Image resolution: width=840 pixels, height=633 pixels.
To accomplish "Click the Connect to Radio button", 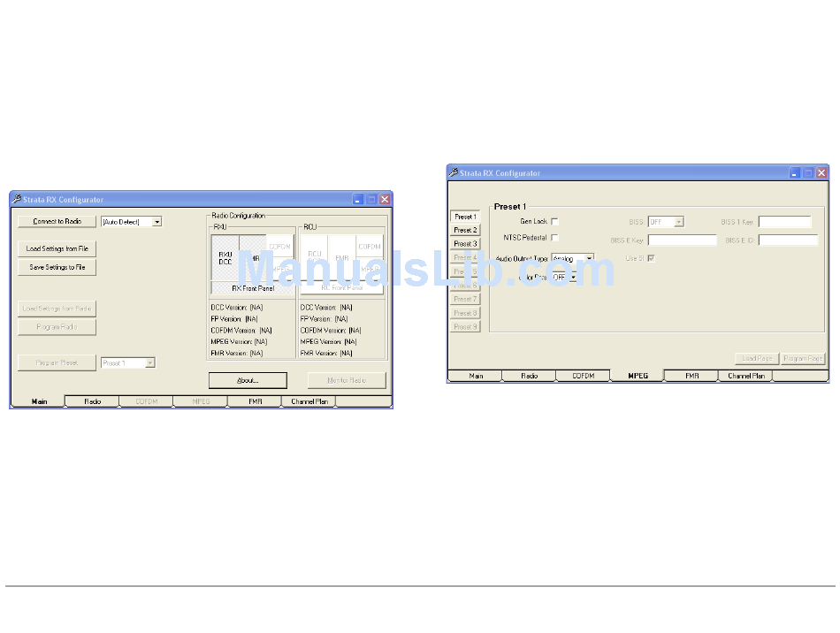I will click(57, 221).
